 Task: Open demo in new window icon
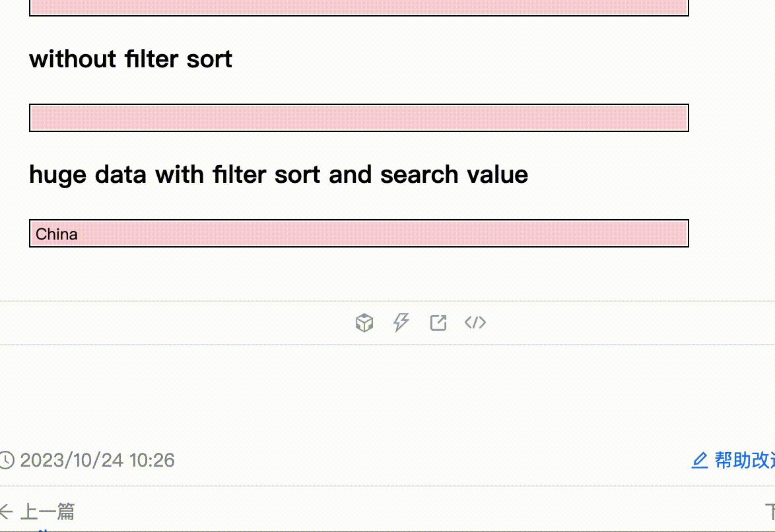pyautogui.click(x=438, y=323)
